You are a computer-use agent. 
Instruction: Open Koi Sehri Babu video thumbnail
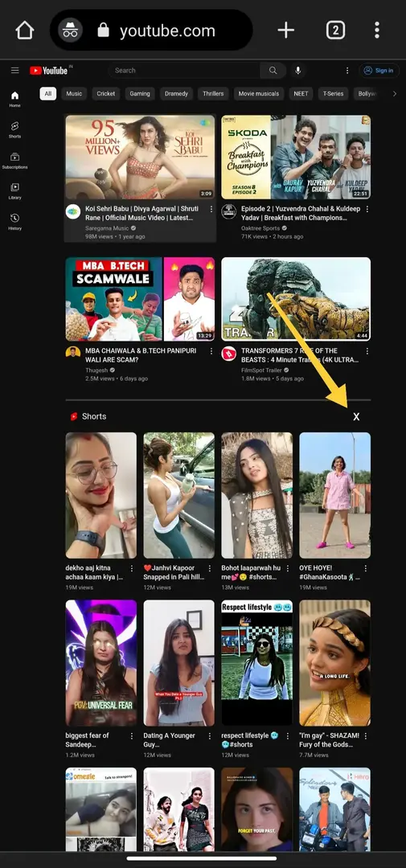(x=140, y=158)
